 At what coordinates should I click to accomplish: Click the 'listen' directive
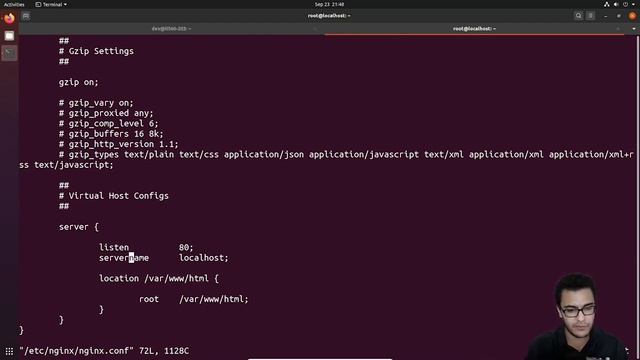point(114,247)
